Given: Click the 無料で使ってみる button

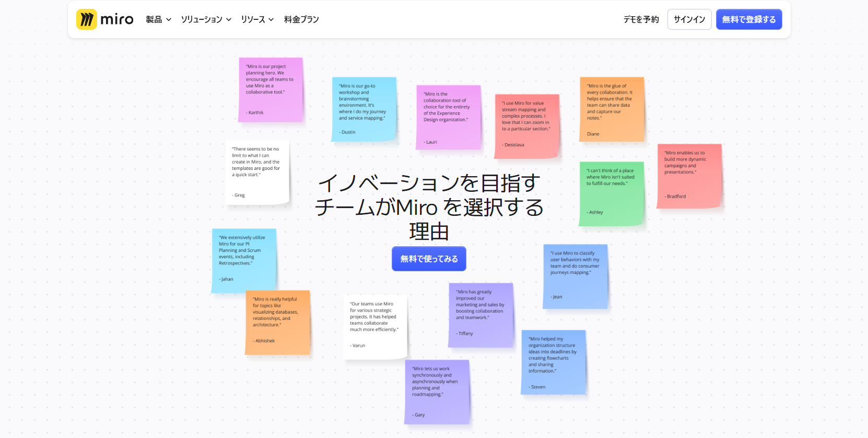Looking at the screenshot, I should point(429,259).
